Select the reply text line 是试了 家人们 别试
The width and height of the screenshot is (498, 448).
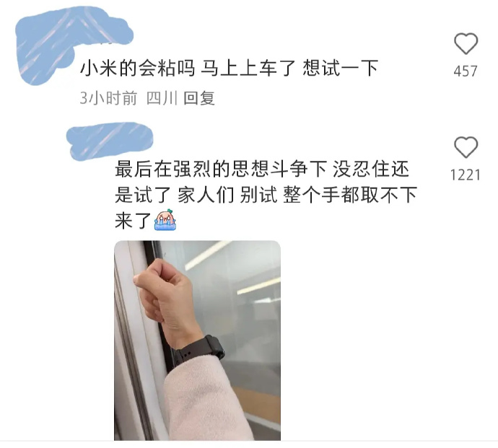[x=196, y=195]
